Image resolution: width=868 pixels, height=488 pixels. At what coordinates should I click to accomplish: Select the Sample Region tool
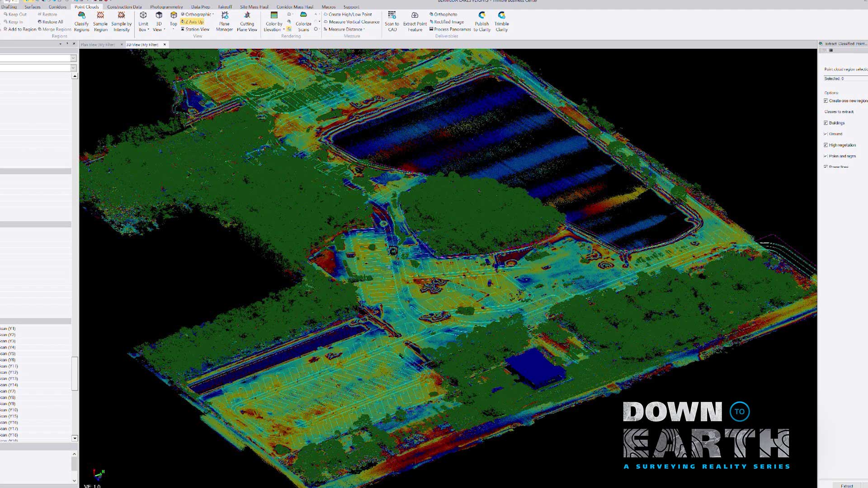pos(100,22)
